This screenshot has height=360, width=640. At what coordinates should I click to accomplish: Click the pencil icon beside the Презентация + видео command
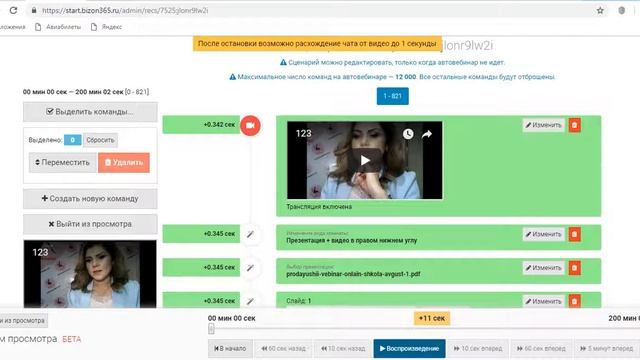pos(250,234)
